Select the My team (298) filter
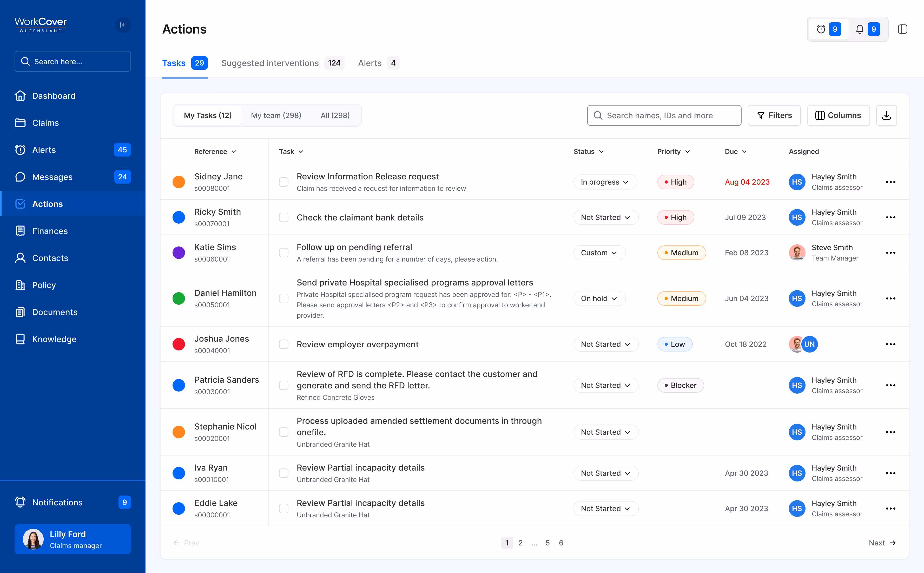Image resolution: width=924 pixels, height=573 pixels. point(276,115)
